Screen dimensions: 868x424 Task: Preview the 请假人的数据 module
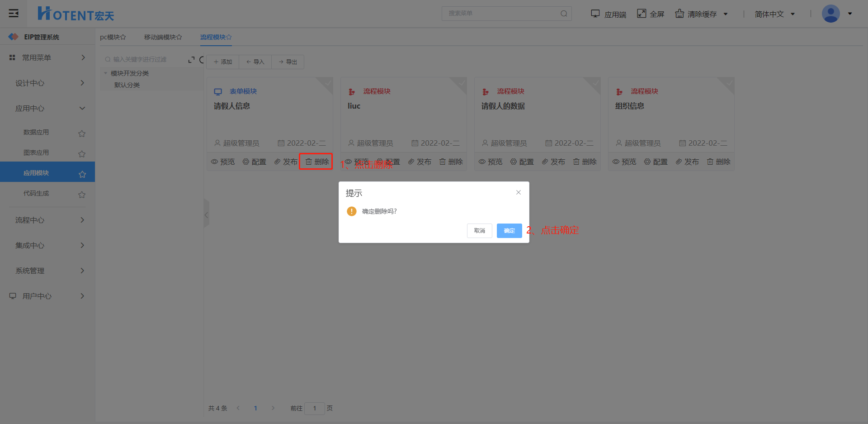point(491,162)
